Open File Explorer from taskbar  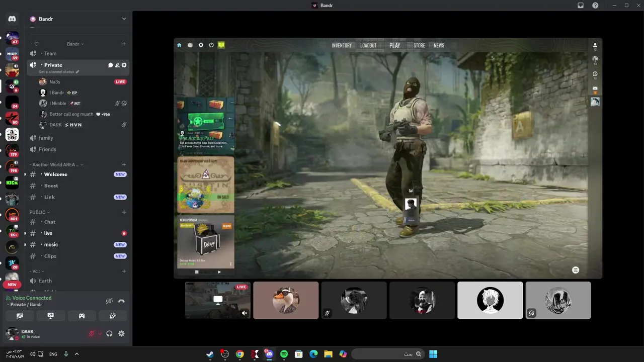coord(328,354)
